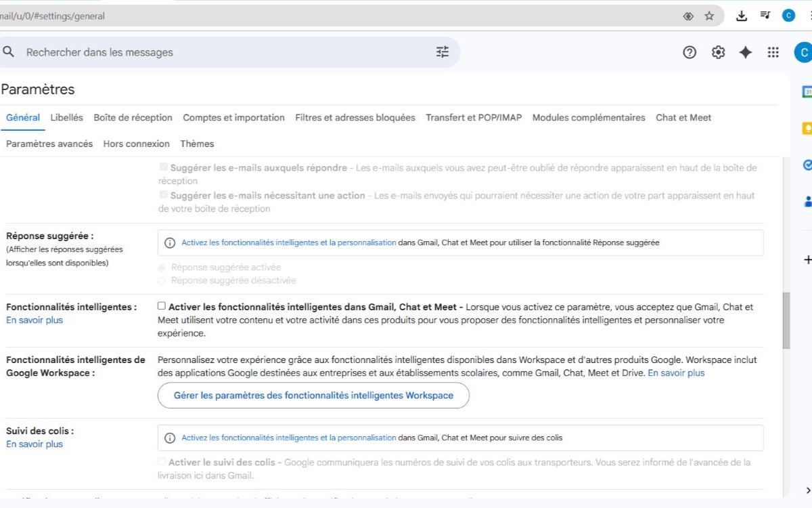This screenshot has height=508, width=812.
Task: Open the En savoir plus link under Fonctionnalités intelligentes
Action: [34, 320]
